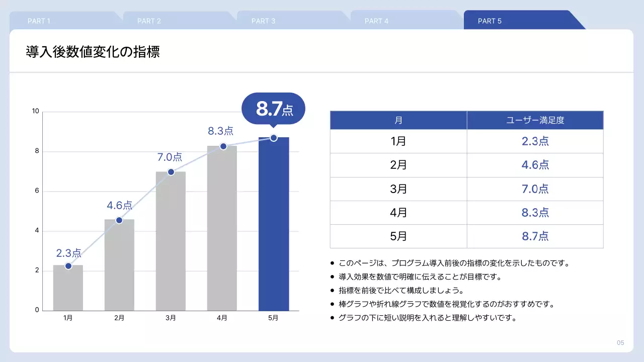644x362 pixels.
Task: Click the 2.3点 label above the first bar
Action: (67, 252)
